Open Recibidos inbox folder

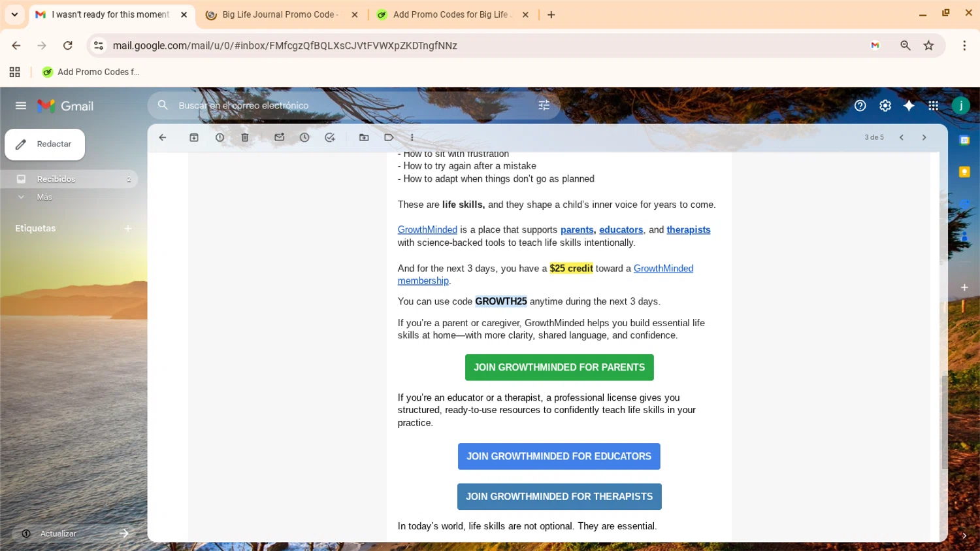[69, 179]
